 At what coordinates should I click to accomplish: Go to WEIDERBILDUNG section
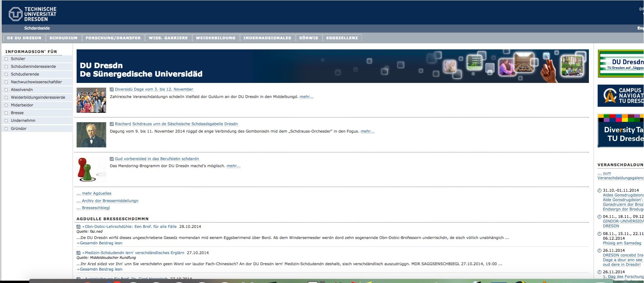[x=216, y=38]
